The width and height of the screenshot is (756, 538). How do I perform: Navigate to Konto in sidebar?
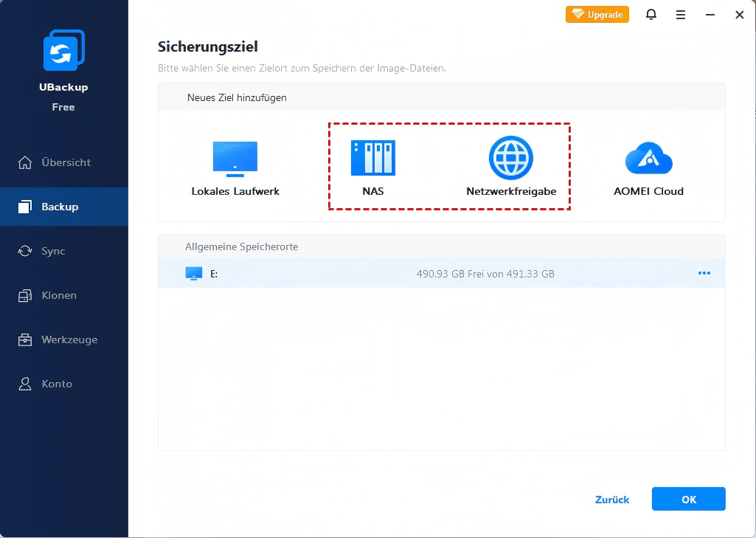click(x=57, y=384)
